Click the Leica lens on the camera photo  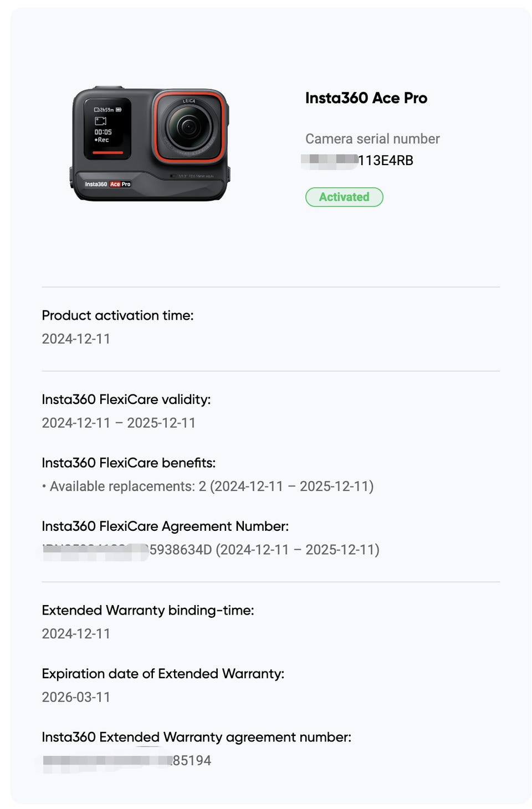(x=189, y=126)
